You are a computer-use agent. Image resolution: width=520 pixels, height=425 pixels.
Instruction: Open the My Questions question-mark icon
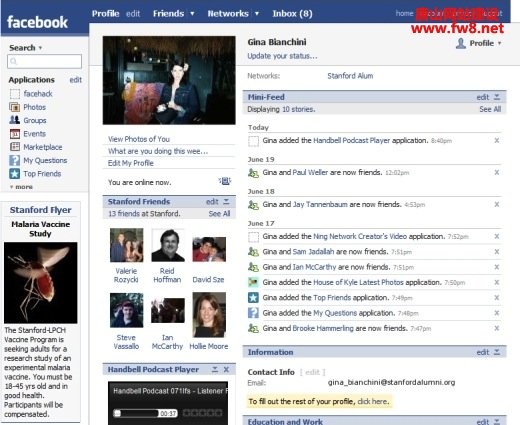coord(15,160)
